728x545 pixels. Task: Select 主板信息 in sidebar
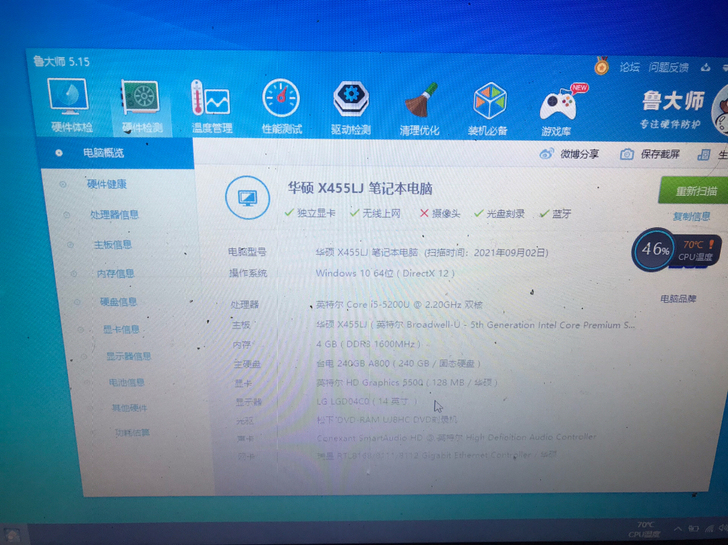(x=113, y=245)
